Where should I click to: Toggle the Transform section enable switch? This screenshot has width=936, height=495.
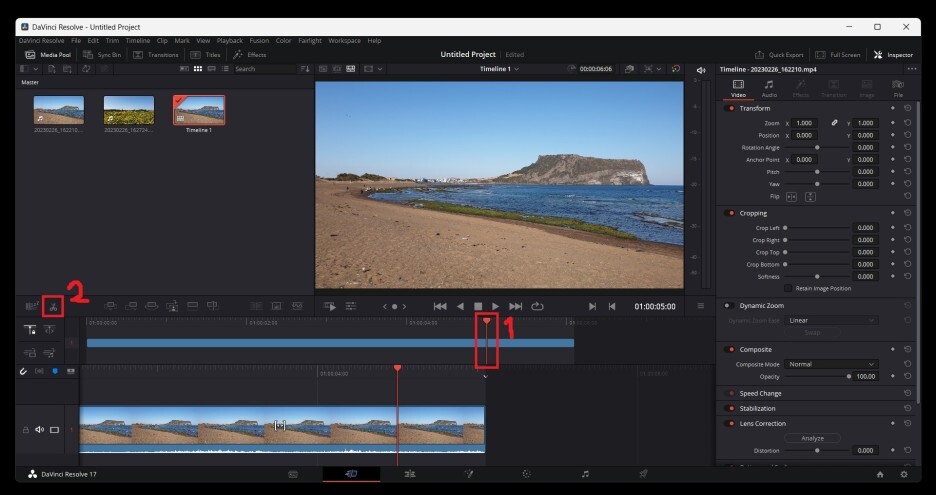click(x=731, y=108)
